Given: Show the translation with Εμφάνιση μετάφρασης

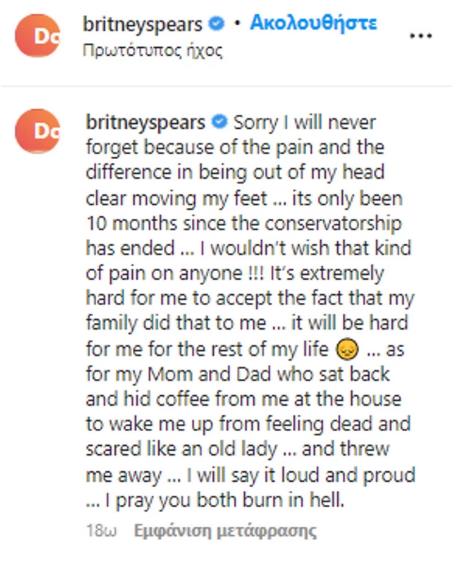Looking at the screenshot, I should (x=225, y=531).
